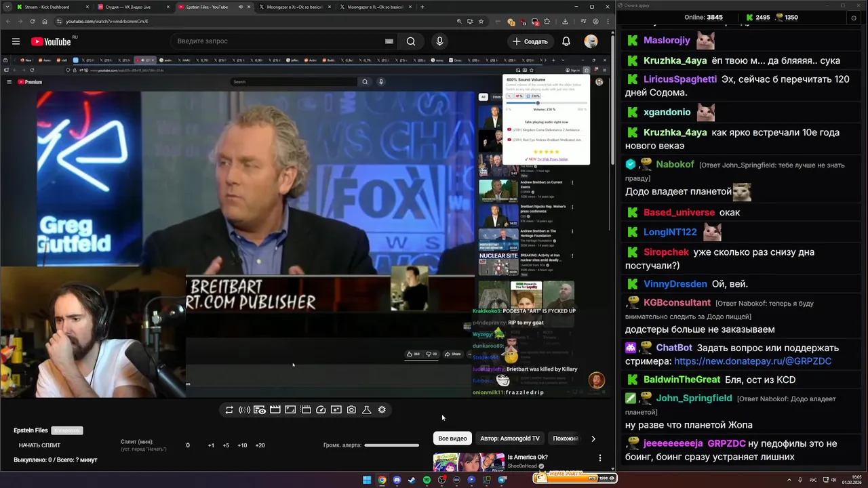The width and height of the screenshot is (868, 488).
Task: Open the browser home page icon
Action: click(45, 21)
